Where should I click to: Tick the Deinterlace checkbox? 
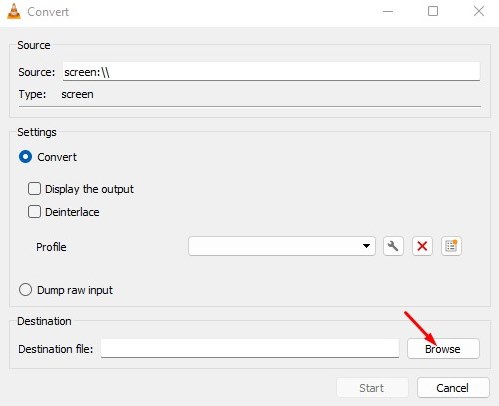click(34, 212)
